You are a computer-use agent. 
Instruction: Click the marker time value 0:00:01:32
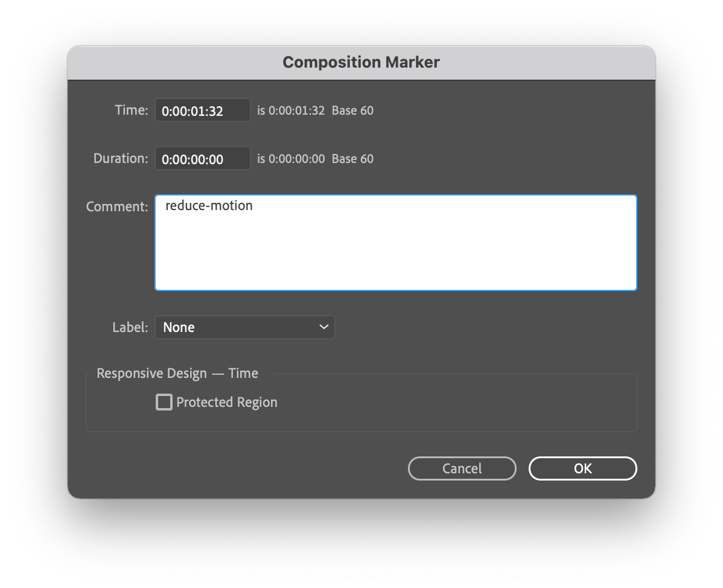tap(202, 110)
